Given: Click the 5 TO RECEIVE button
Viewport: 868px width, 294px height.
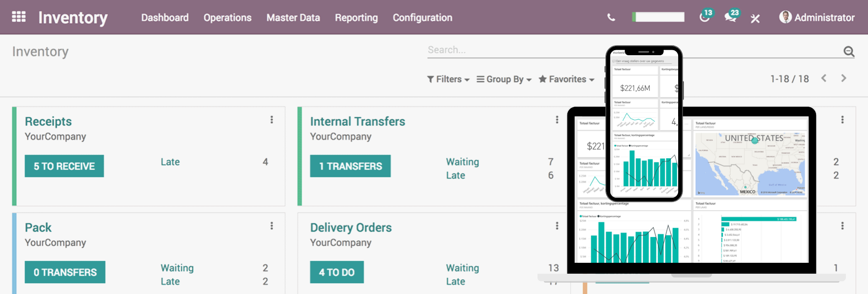Looking at the screenshot, I should pyautogui.click(x=64, y=166).
